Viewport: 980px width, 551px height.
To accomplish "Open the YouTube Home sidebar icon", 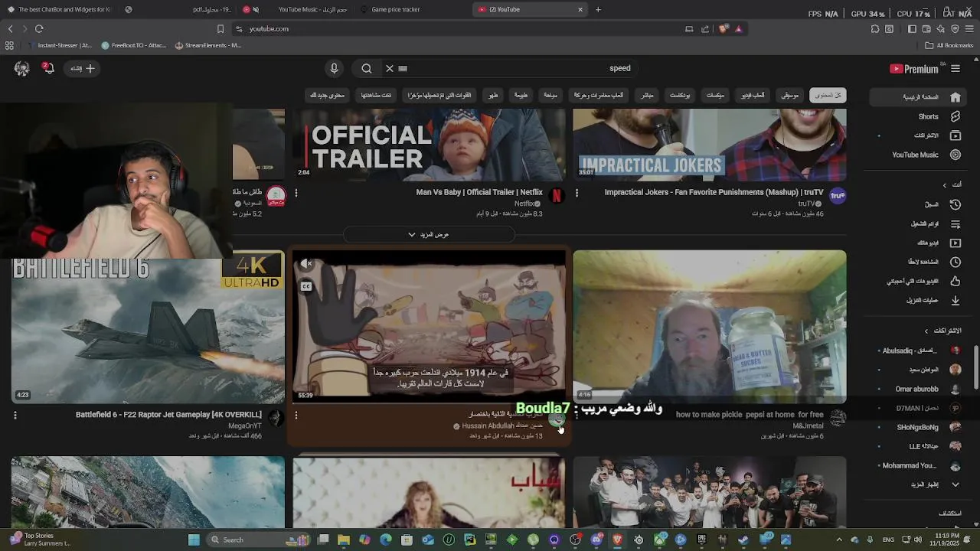I will (955, 97).
